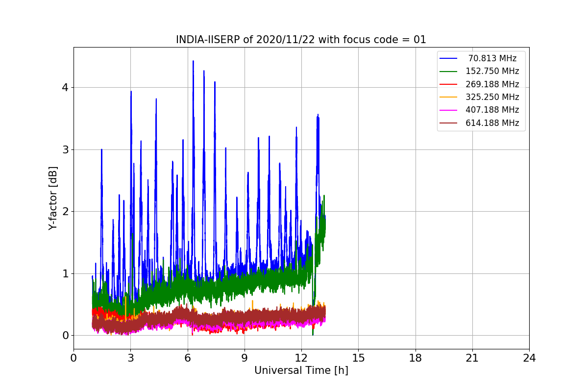Viewport: 588px width, 392px height.
Task: Click the orange line swatch in legend
Action: [x=448, y=97]
